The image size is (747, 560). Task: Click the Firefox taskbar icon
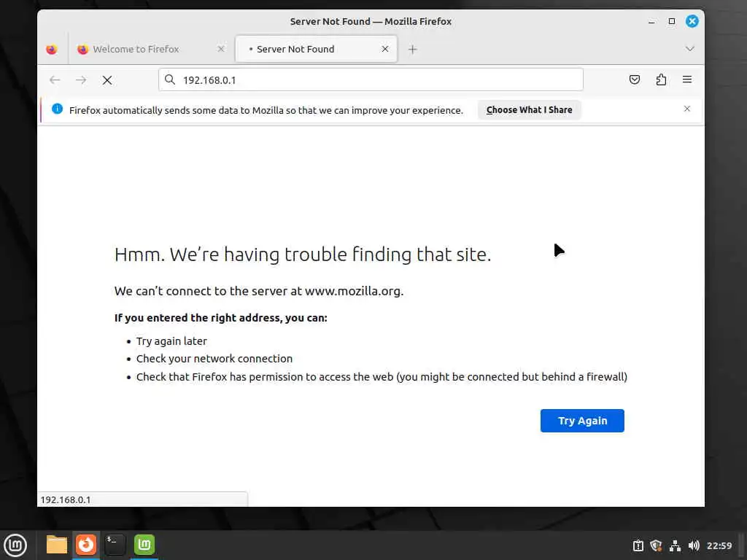click(x=86, y=545)
